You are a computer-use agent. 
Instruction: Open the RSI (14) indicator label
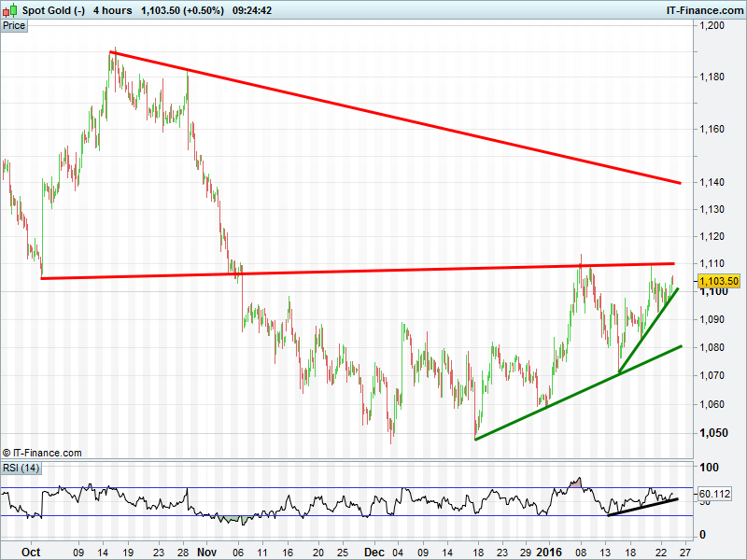[x=21, y=468]
